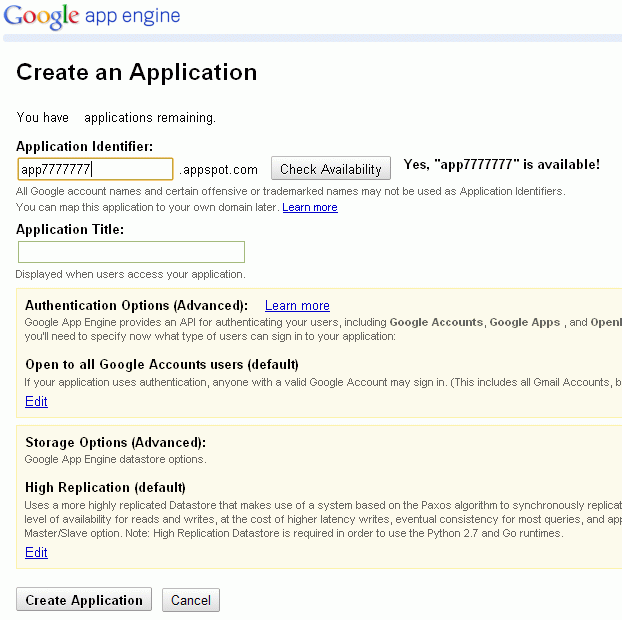Edit the High Replication storage option
This screenshot has width=622, height=620.
36,552
